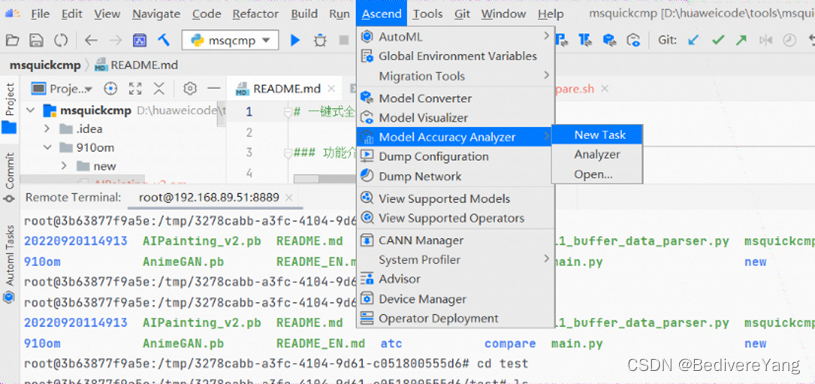Screen dimensions: 815x384
Task: Click View Supported Operators
Action: point(456,218)
